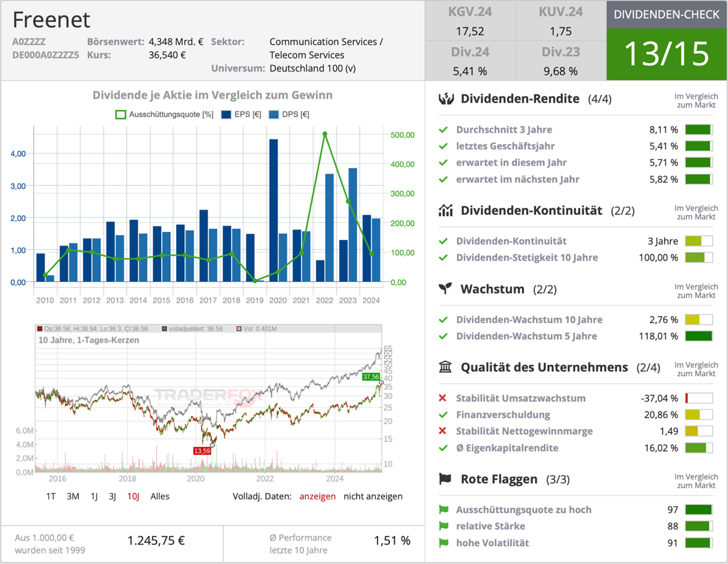Viewport: 728px width, 564px height.
Task: Click the 1,51 % performance value
Action: 392,540
